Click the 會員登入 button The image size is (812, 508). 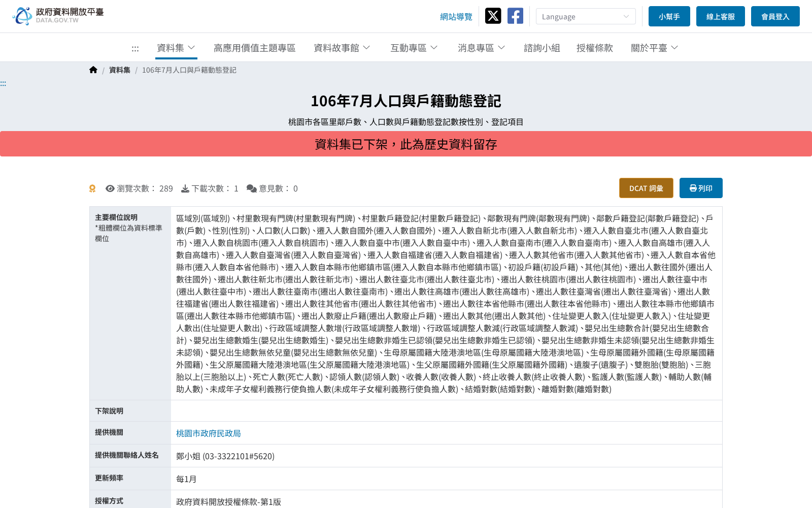tap(775, 16)
